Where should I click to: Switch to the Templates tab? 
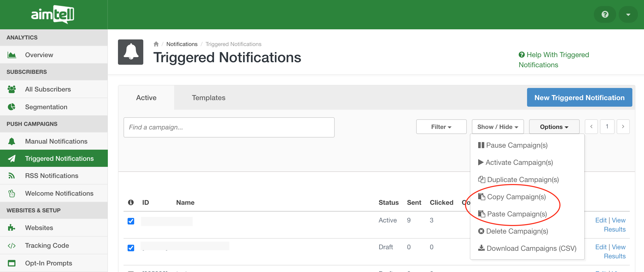(208, 98)
